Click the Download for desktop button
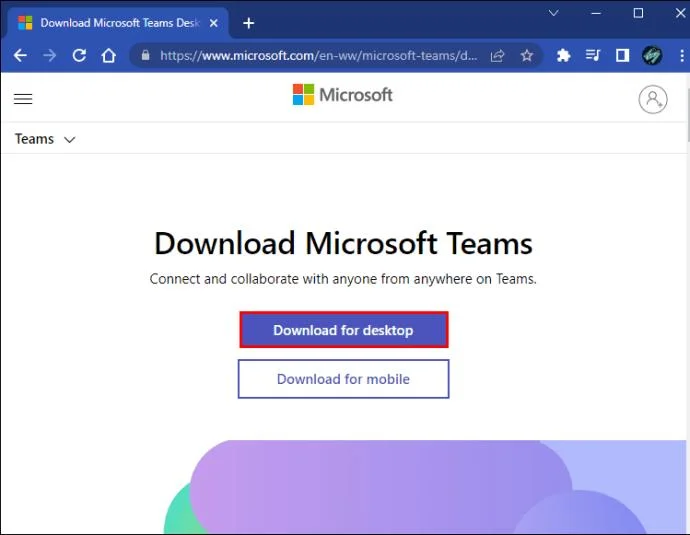This screenshot has width=690, height=535. point(344,330)
